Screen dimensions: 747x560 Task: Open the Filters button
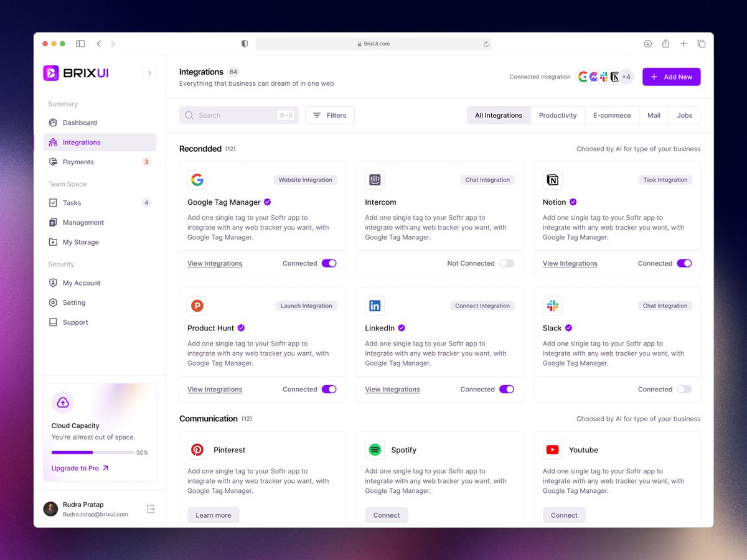(x=330, y=115)
